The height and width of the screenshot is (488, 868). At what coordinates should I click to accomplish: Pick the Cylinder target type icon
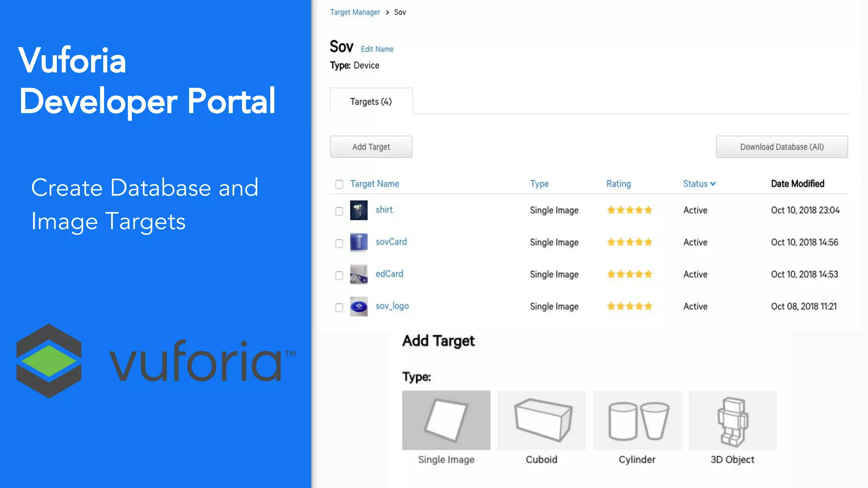point(637,420)
